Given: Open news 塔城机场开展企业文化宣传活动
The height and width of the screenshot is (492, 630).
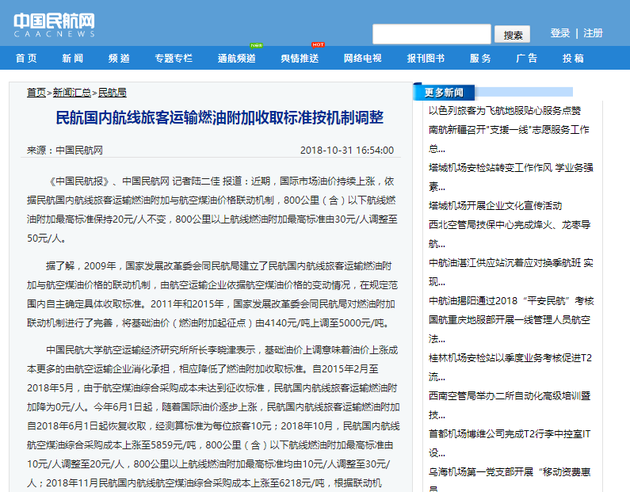Looking at the screenshot, I should click(x=495, y=206).
